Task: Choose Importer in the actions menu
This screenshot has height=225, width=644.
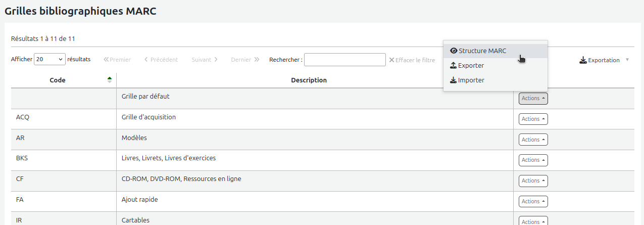Action: tap(495, 80)
